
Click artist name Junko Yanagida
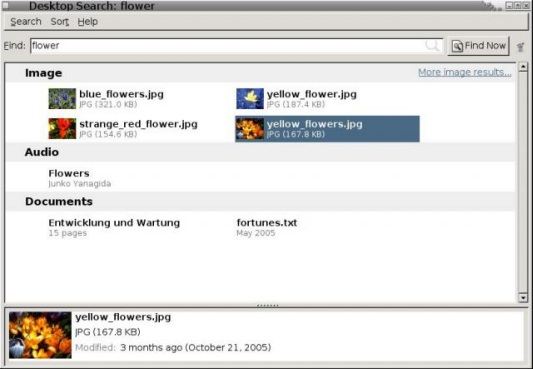[80, 184]
